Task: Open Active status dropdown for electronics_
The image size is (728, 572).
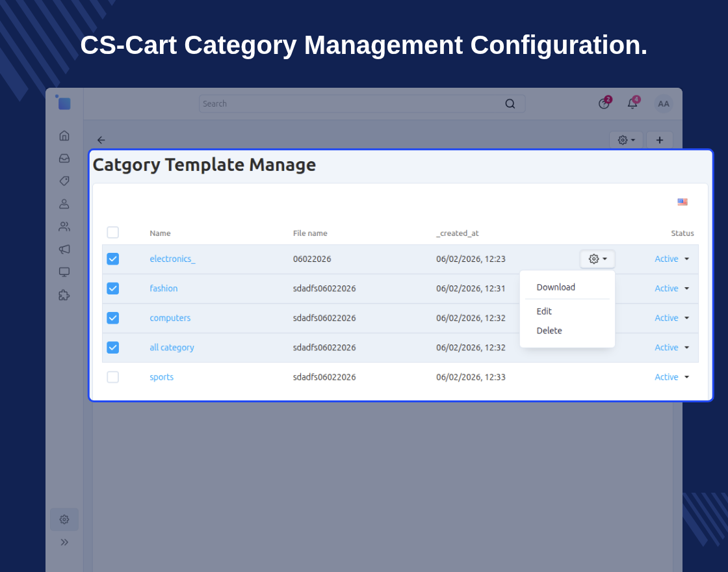Action: pos(671,259)
